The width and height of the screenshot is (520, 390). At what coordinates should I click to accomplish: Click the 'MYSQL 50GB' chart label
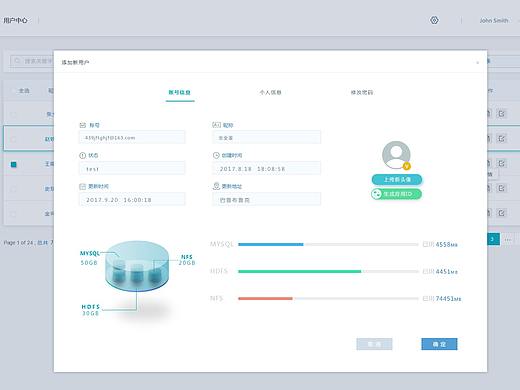[x=90, y=258]
